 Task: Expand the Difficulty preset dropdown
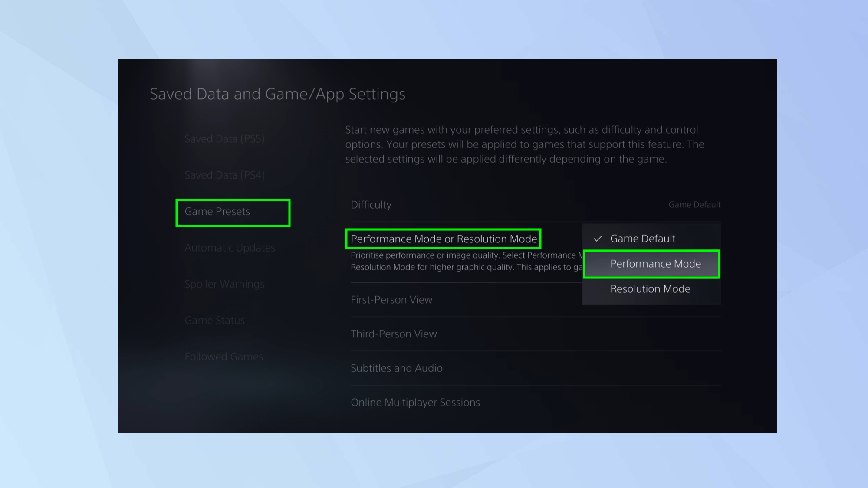click(371, 205)
